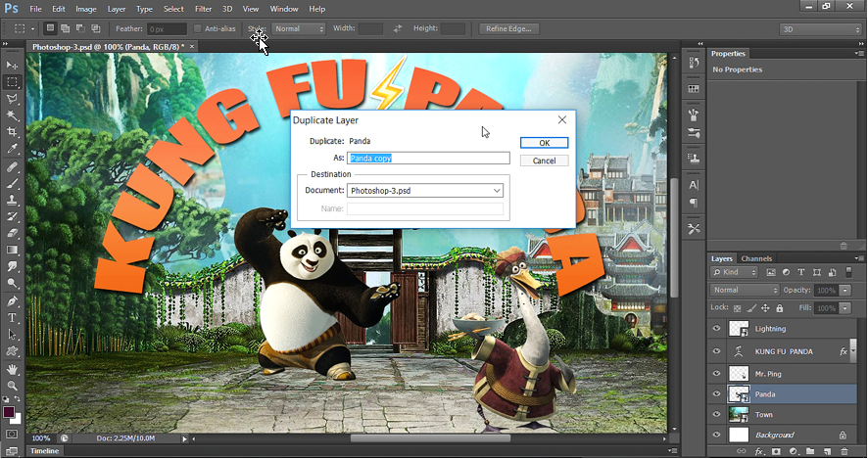Viewport: 868px width, 459px height.
Task: Choose Subtract from selection mode
Action: [80, 28]
